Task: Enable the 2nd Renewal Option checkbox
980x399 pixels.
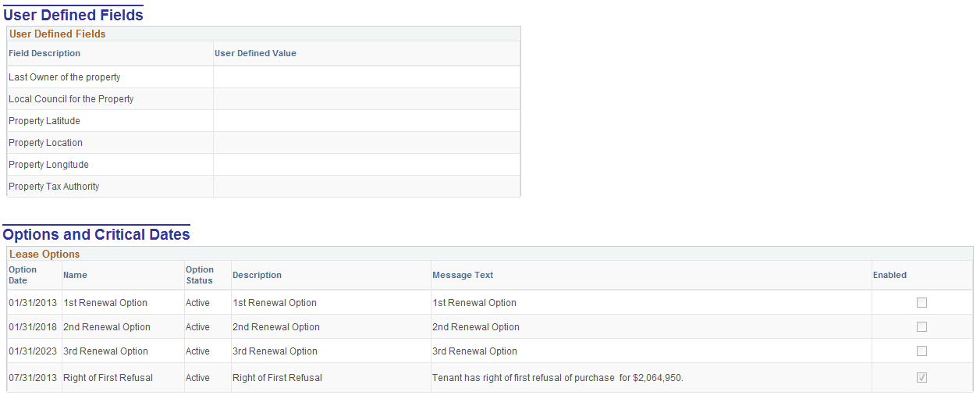Action: coord(921,327)
